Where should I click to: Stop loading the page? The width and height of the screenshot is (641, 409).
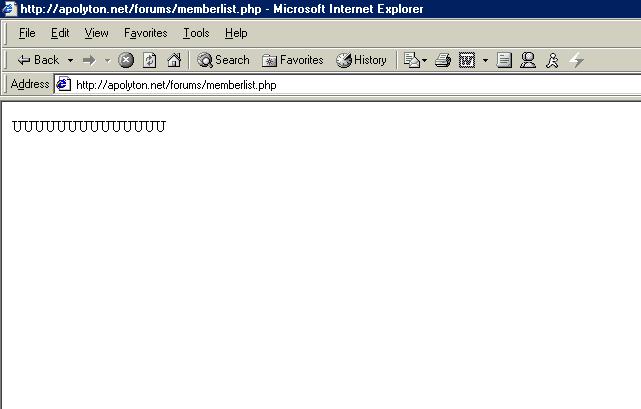pyautogui.click(x=126, y=60)
